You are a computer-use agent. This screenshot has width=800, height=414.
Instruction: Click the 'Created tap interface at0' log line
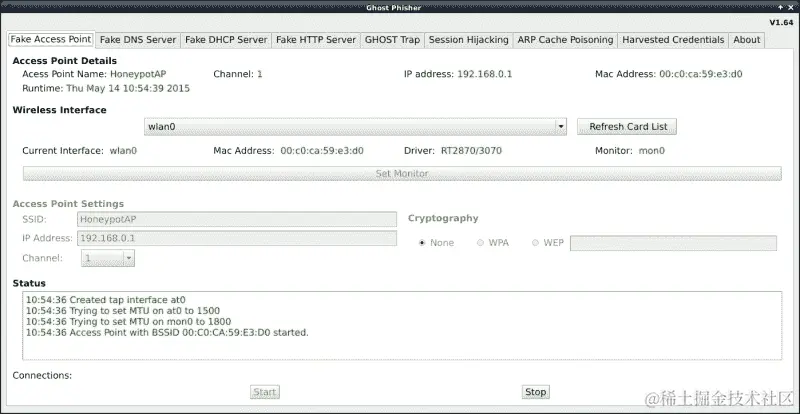pyautogui.click(x=106, y=300)
